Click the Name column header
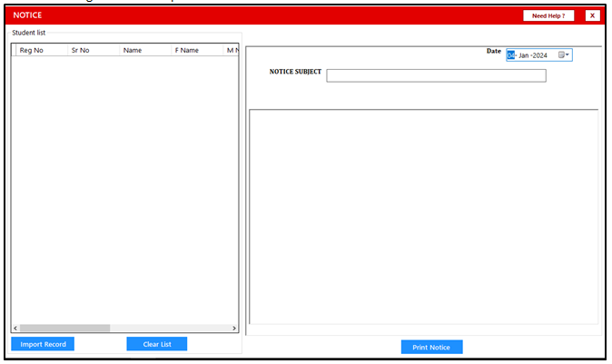This screenshot has height=364, width=612. pyautogui.click(x=133, y=50)
